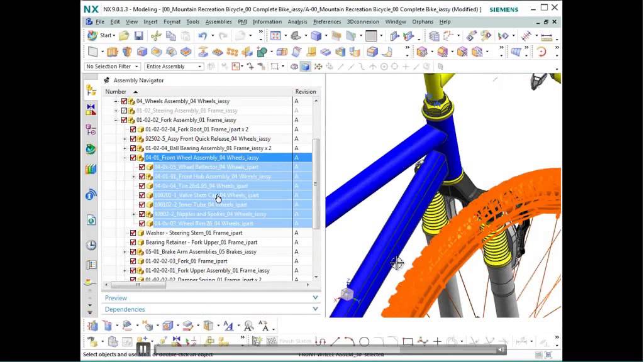Click the video volume speaker icon

pyautogui.click(x=501, y=349)
